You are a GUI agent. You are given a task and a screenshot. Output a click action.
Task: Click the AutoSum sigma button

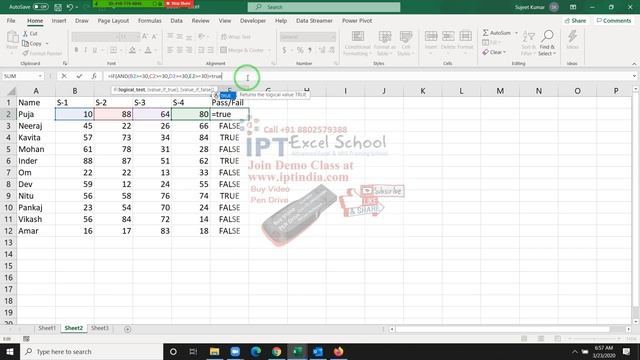pos(496,33)
